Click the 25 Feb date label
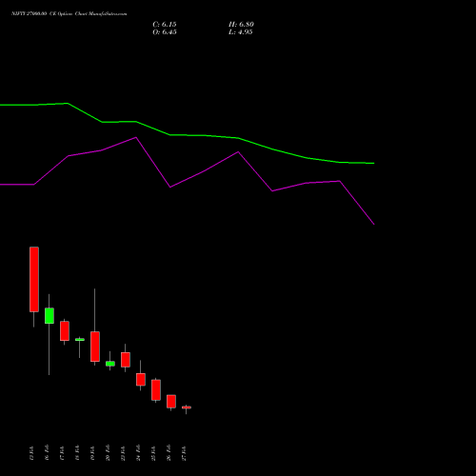 [x=153, y=453]
